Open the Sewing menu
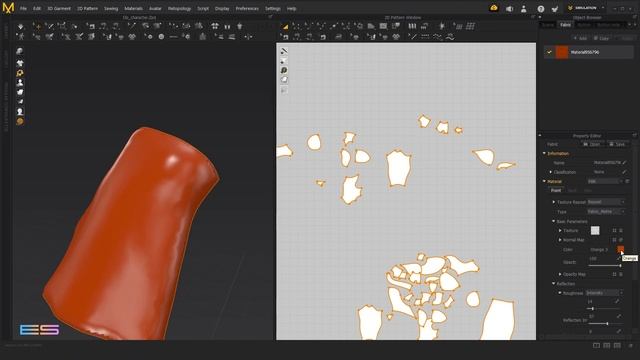 (111, 9)
